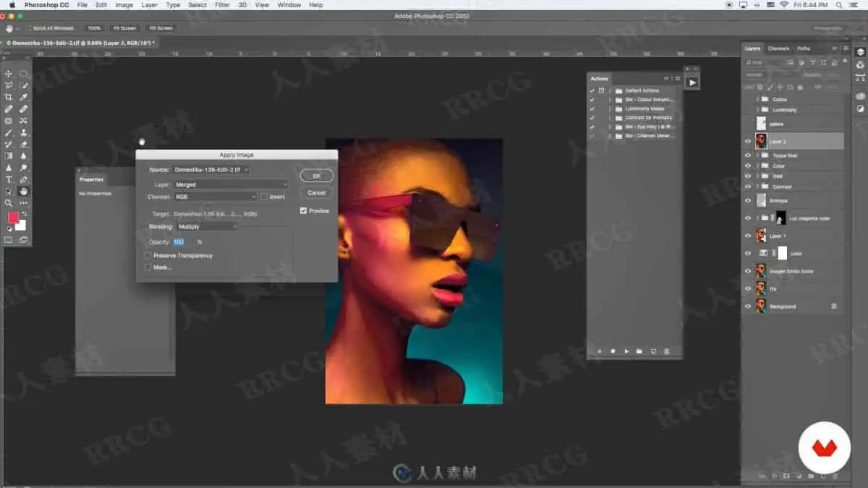
Task: Select the Gradient tool
Action: (x=9, y=155)
